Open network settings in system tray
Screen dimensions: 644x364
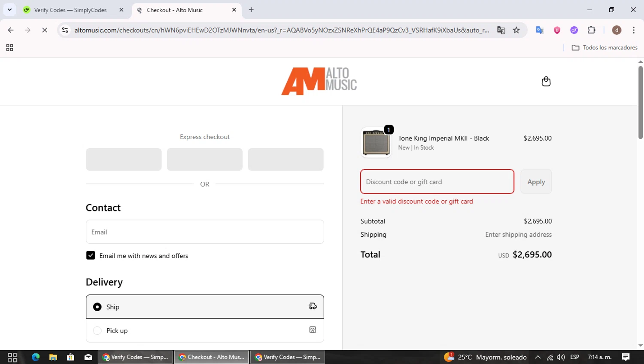coord(550,357)
